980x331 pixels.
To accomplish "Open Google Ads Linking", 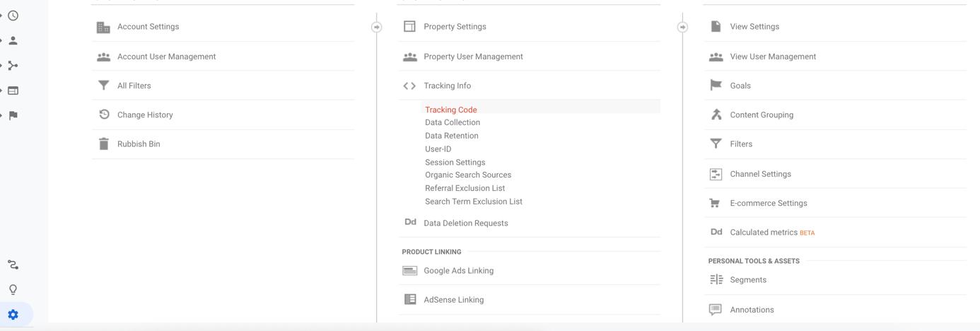I will point(458,271).
